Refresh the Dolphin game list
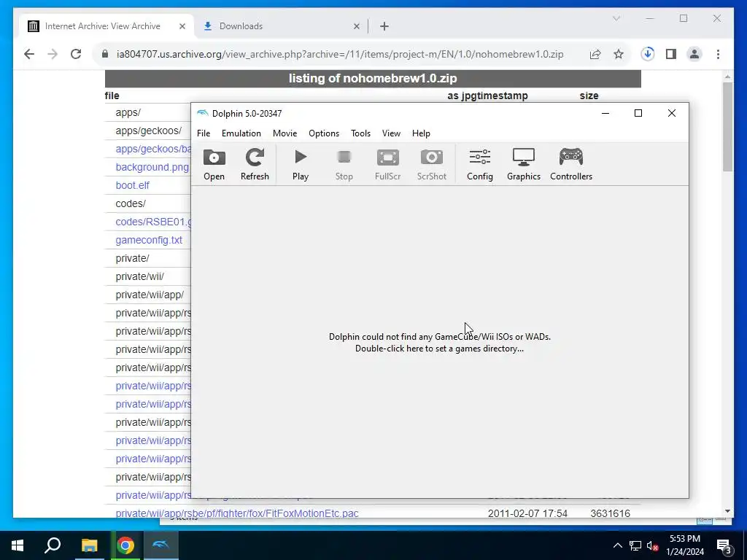 click(x=255, y=164)
